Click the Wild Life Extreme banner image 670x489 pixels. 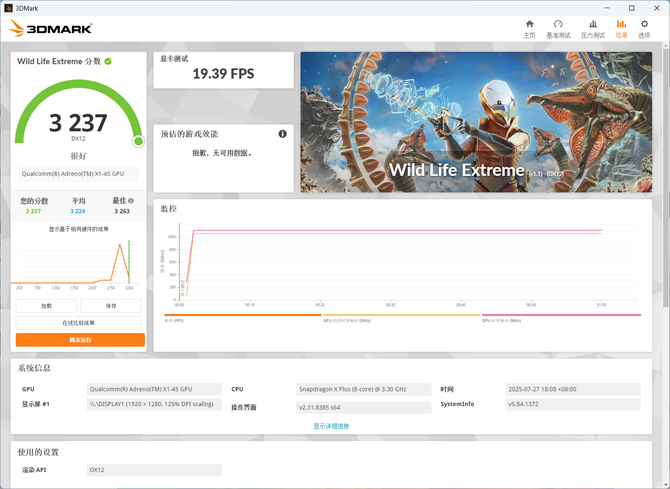point(476,122)
